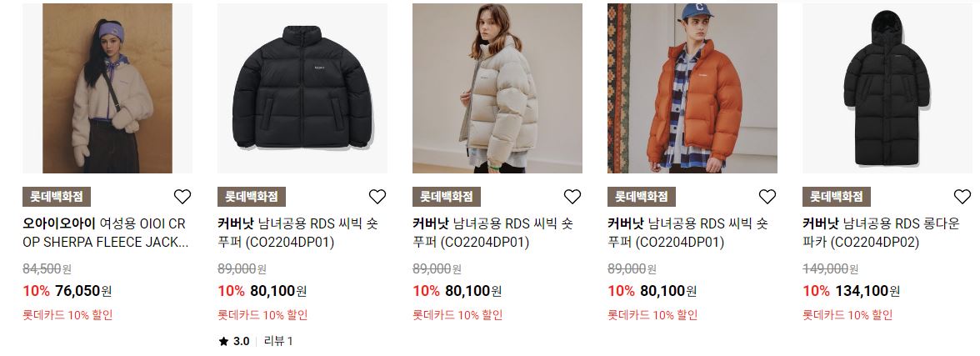Click the 3.0 star rating icon
980x356 pixels.
pyautogui.click(x=223, y=342)
